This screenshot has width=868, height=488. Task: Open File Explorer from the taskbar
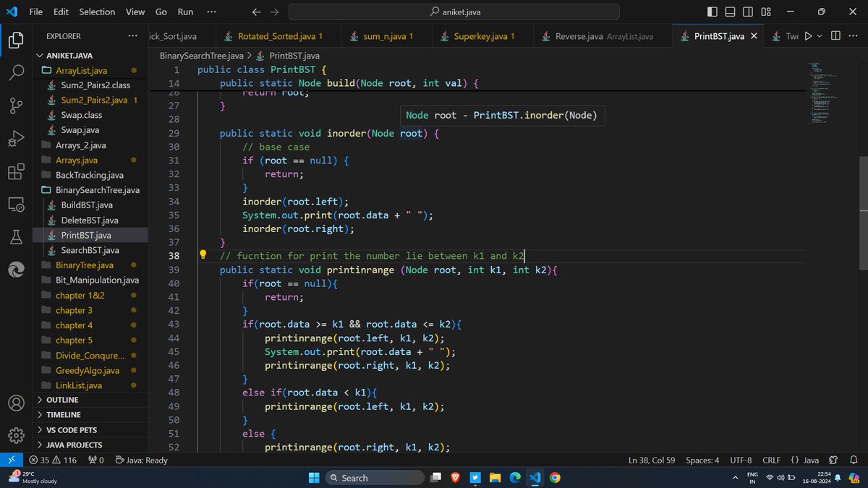(495, 477)
